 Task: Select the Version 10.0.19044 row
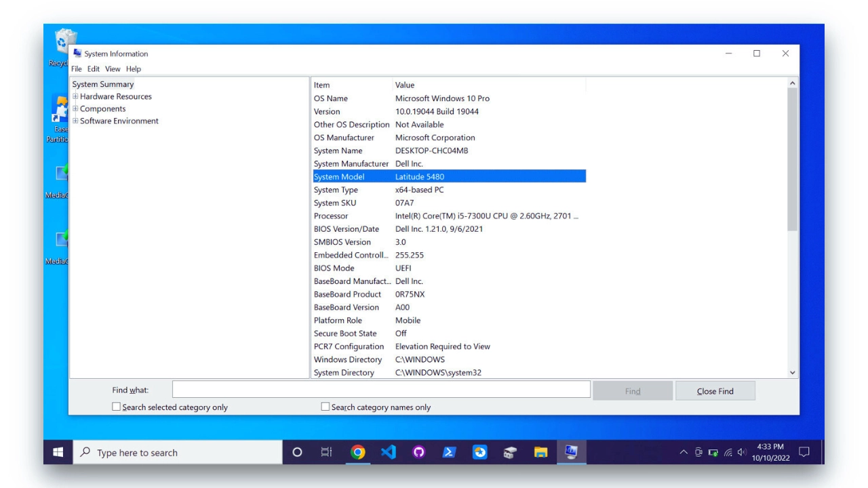click(x=449, y=111)
